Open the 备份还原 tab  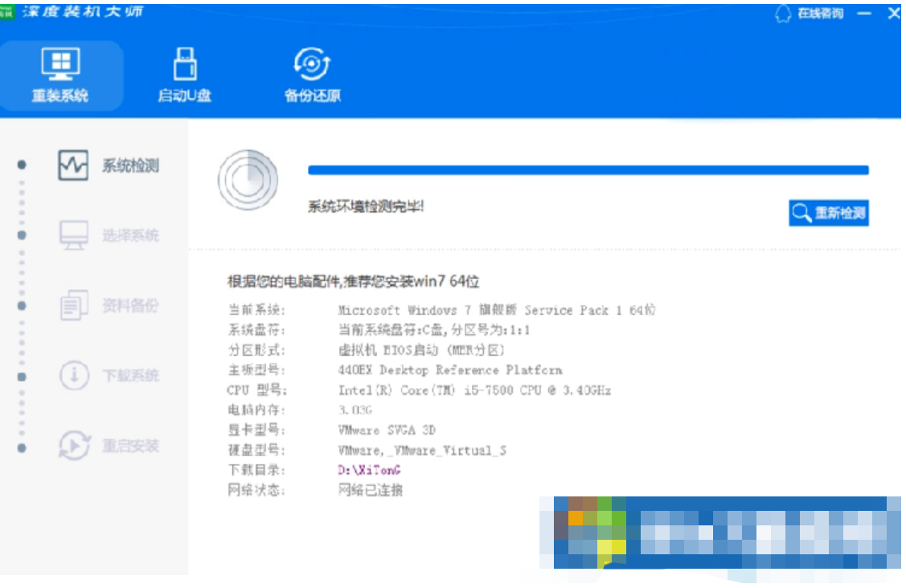coord(313,76)
